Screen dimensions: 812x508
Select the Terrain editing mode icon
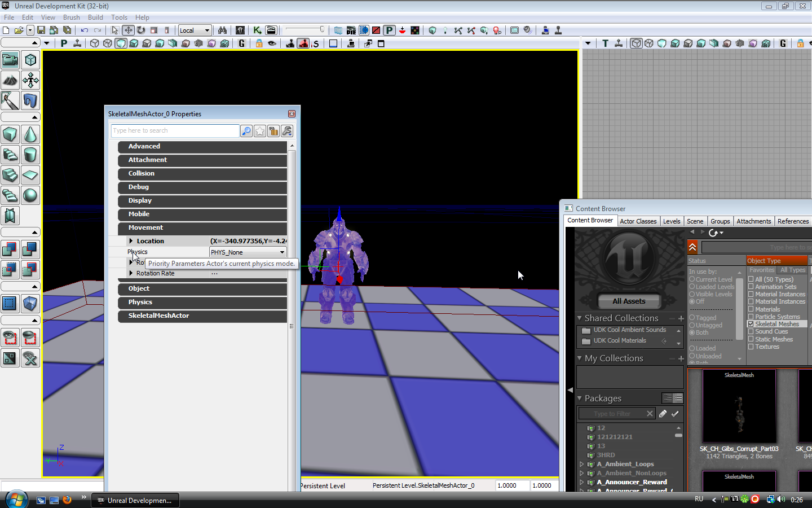point(10,80)
